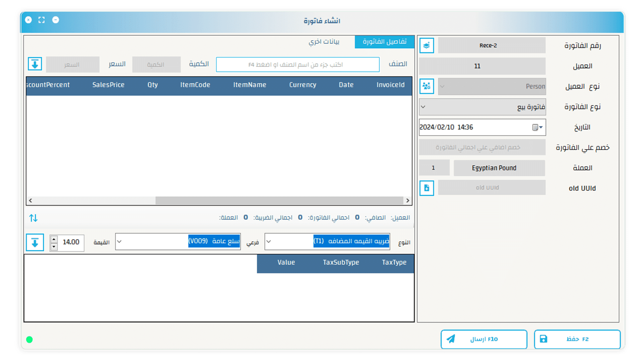Click the layers icon beside invoice number Rece-2
644x362 pixels.
(426, 45)
